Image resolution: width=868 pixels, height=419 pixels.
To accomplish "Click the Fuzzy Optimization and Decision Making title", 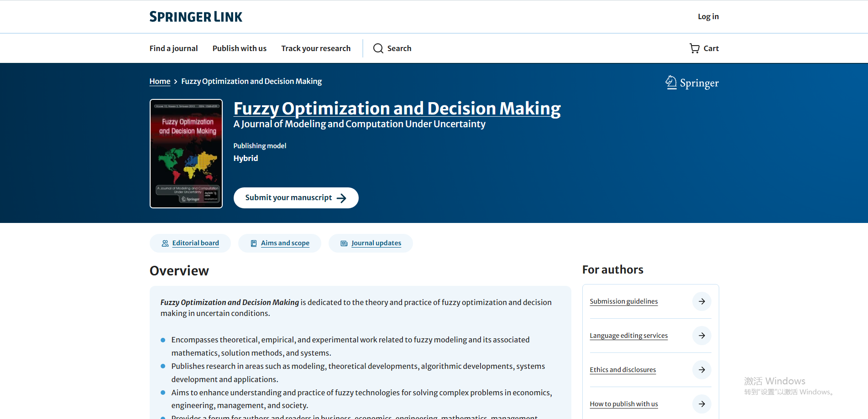I will tap(397, 109).
